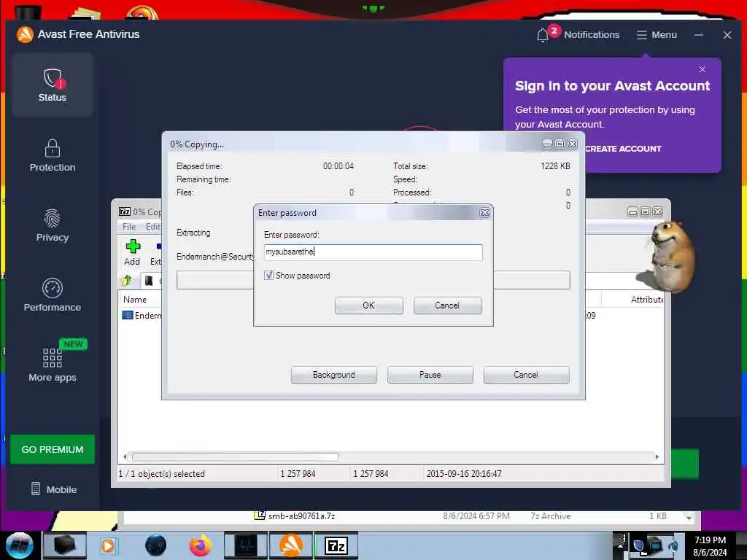Pause the extraction in copying dialog

tap(430, 375)
